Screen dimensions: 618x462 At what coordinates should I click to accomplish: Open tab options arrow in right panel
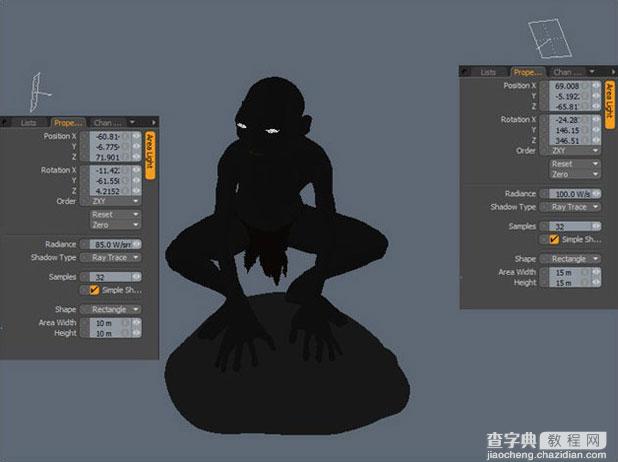tap(592, 72)
